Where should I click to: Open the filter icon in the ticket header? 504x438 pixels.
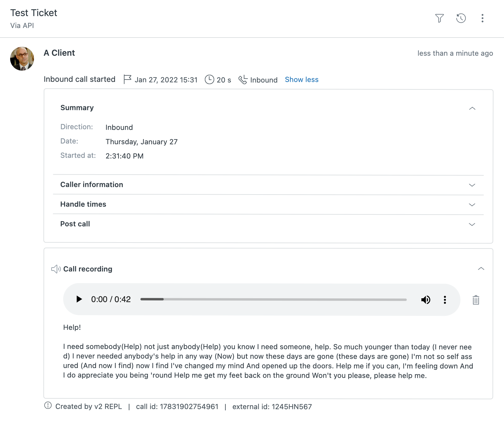[x=439, y=18]
